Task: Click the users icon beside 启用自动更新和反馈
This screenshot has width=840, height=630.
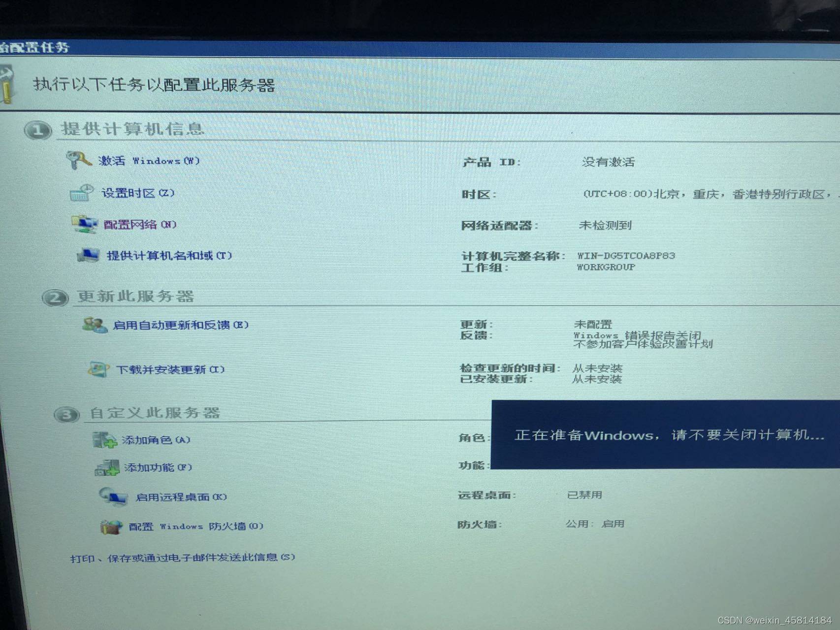Action: (x=95, y=325)
